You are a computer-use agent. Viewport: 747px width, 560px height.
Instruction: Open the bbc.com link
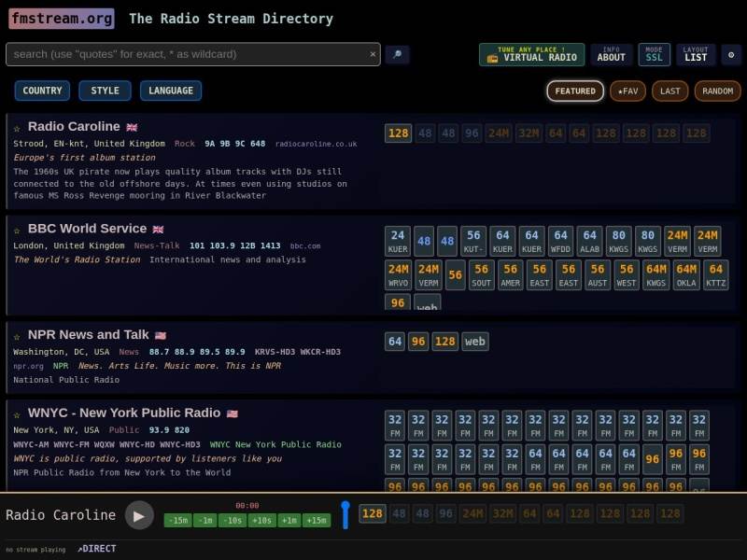pos(305,246)
